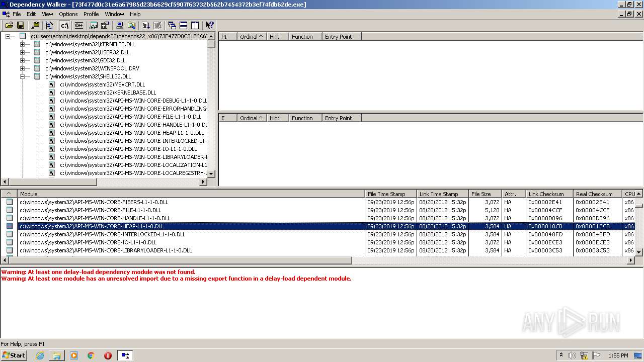Expand the KERNEL32.DLL tree node

pos(22,44)
